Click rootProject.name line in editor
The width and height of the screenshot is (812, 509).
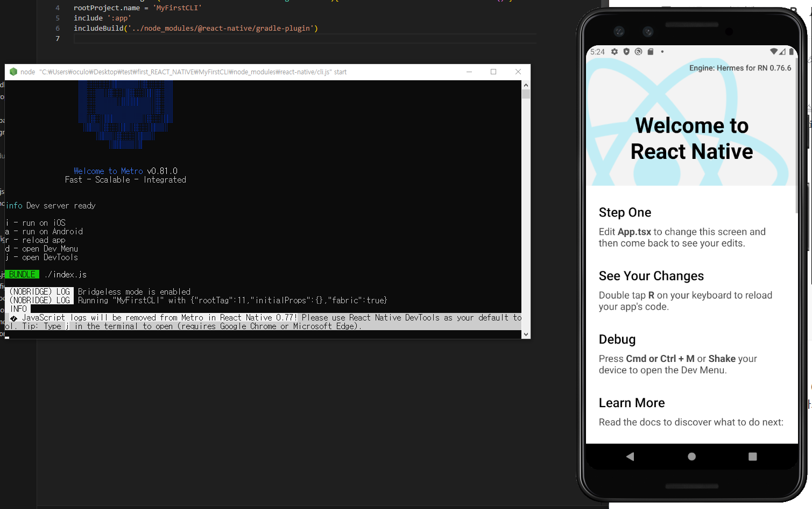pos(138,8)
